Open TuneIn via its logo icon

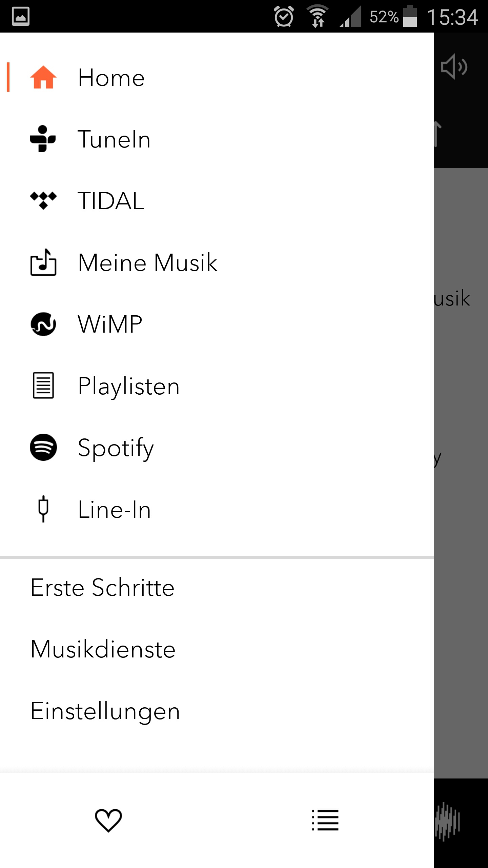click(x=43, y=139)
